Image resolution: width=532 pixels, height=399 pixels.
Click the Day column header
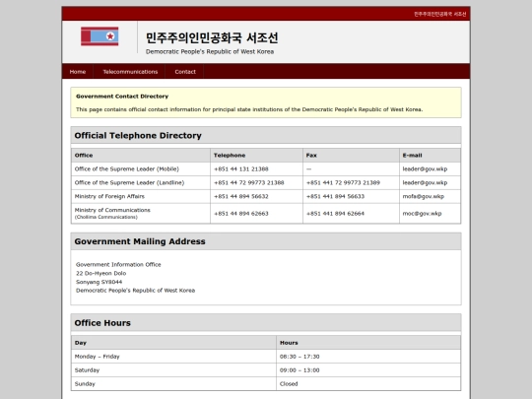173,343
